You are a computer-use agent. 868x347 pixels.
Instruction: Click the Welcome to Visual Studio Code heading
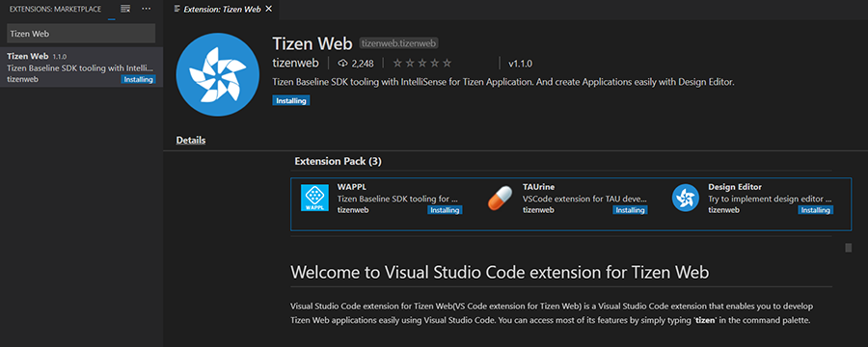tap(500, 272)
